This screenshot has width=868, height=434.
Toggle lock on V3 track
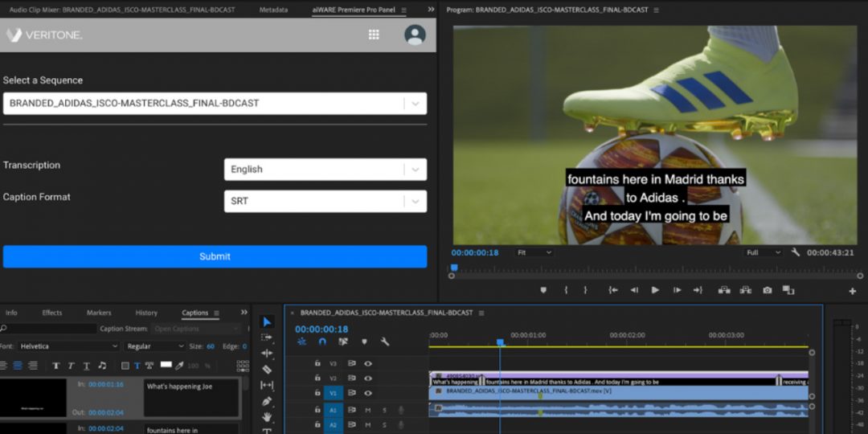[317, 364]
